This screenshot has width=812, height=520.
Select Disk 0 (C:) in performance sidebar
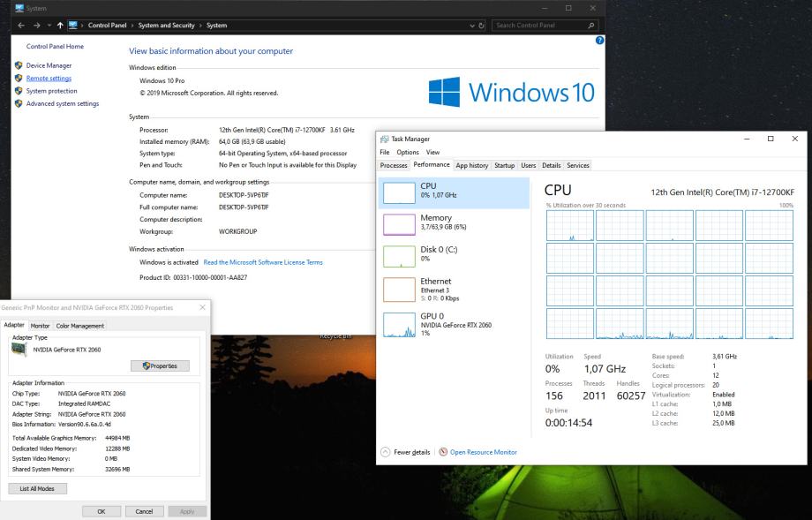[x=455, y=256]
